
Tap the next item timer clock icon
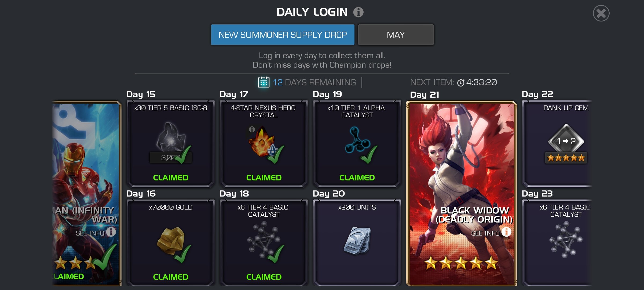click(x=460, y=82)
